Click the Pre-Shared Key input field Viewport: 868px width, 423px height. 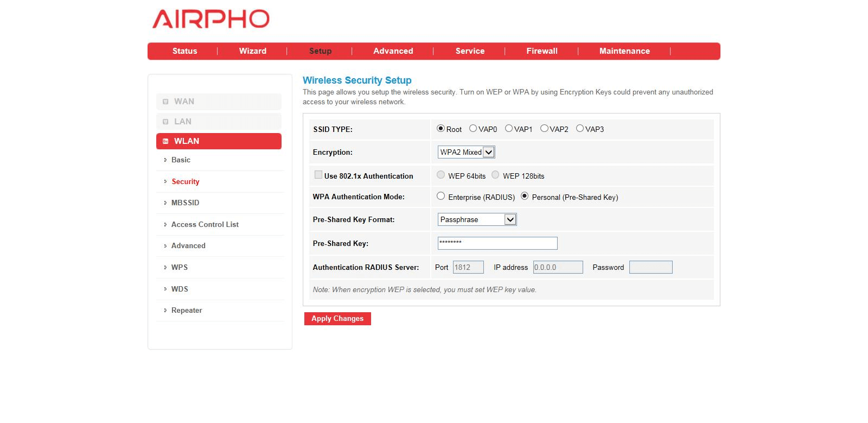[497, 243]
